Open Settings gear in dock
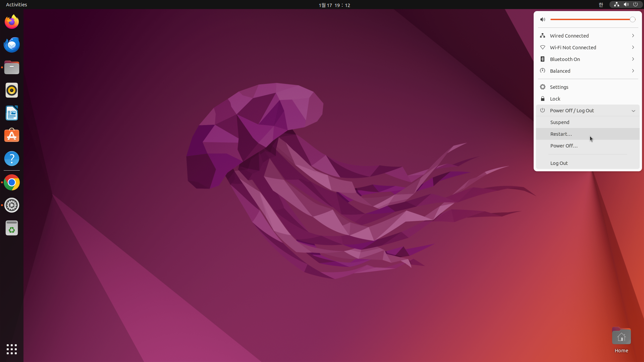Viewport: 644px width, 362px height. pyautogui.click(x=12, y=205)
